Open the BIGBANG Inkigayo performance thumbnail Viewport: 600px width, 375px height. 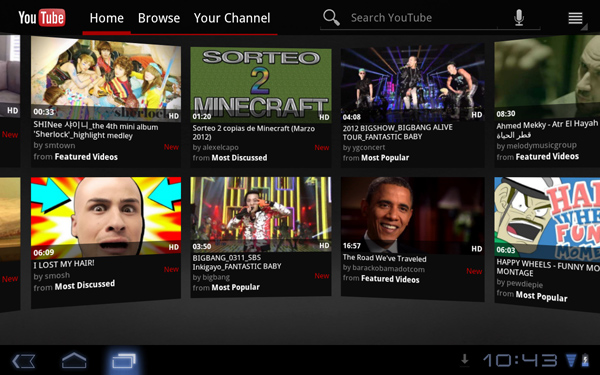(261, 214)
